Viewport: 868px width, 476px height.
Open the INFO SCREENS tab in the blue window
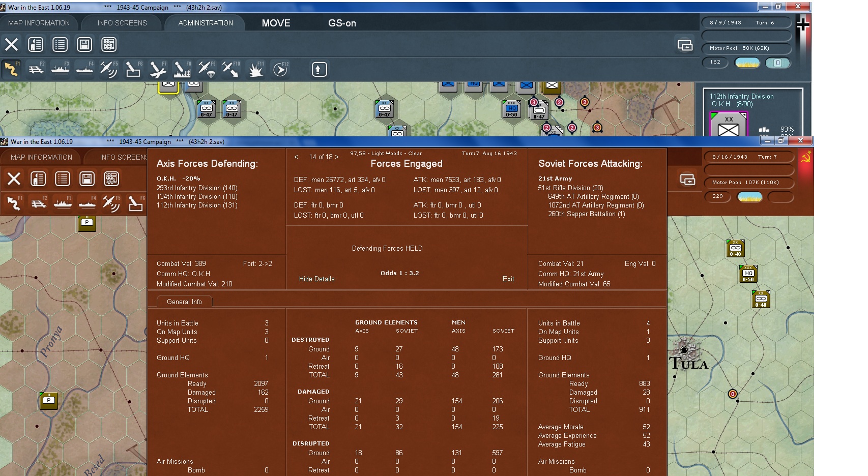pos(122,23)
